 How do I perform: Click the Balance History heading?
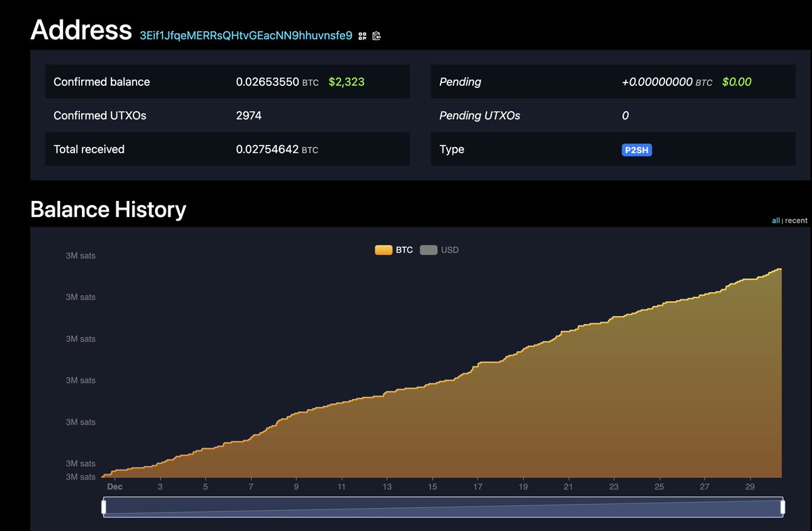pos(108,209)
